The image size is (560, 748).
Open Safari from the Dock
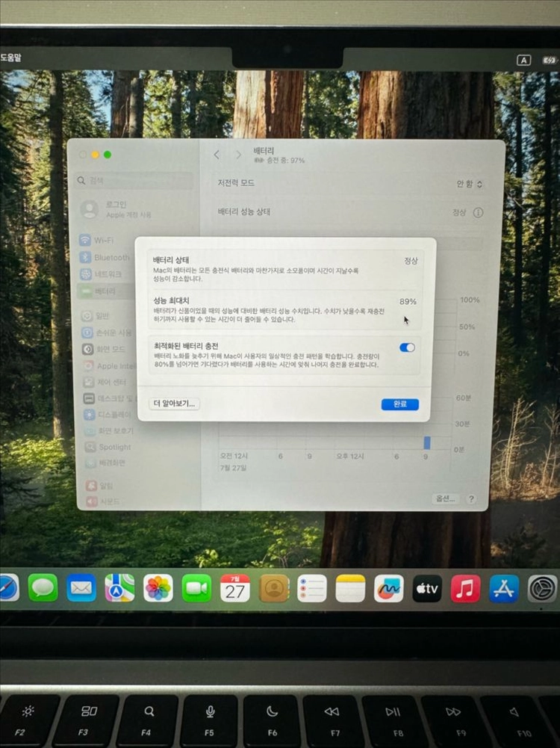pos(8,587)
